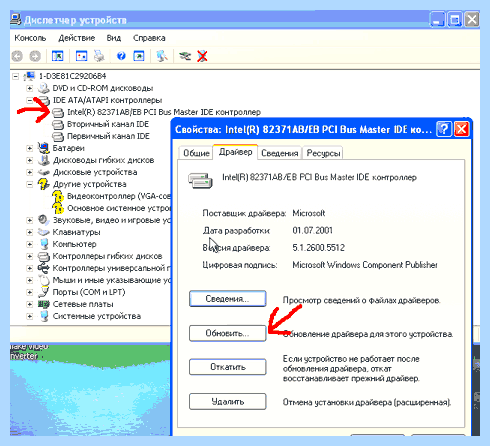Click the Порты (COM и LPT) icon
Viewport: 490px width, 446px height.
pos(44,292)
